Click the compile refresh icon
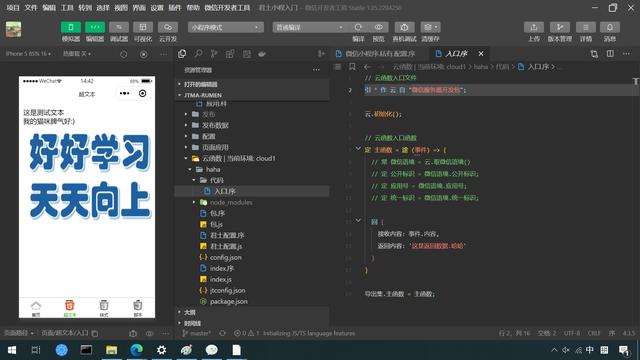This screenshot has height=360, width=640. tap(358, 27)
